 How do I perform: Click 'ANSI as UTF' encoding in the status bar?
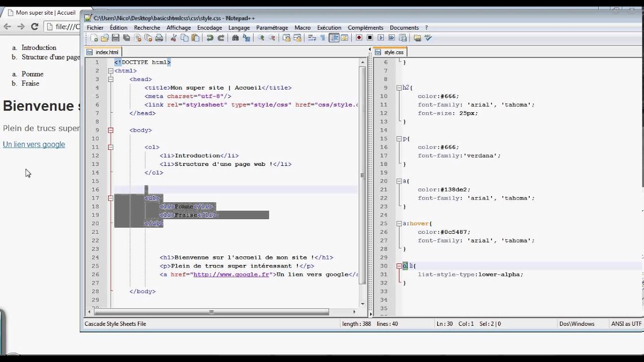click(626, 324)
